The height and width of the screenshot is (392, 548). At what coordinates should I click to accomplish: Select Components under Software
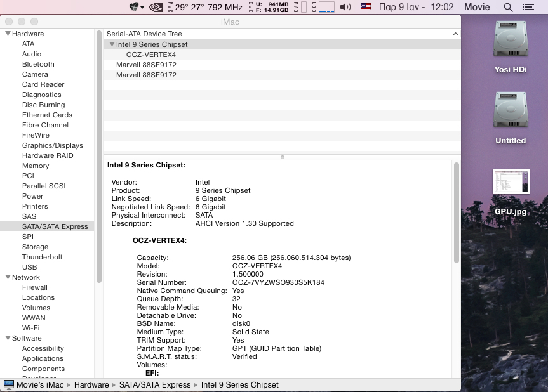[43, 369]
